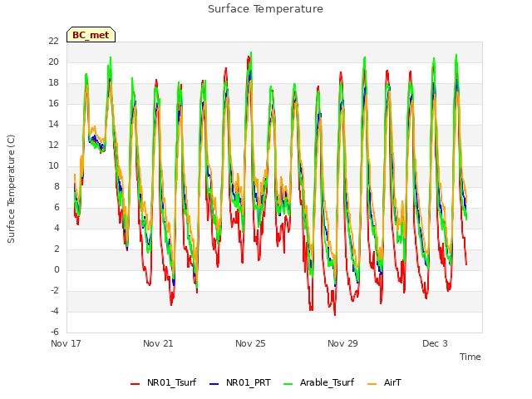Click the 12 y-axis tick label
Viewport: 532px width, 399px height.
coord(53,145)
